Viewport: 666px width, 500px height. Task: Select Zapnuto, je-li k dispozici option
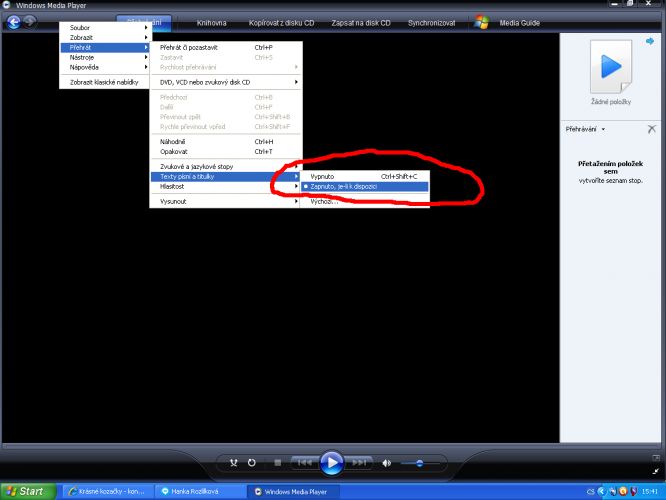coord(365,186)
